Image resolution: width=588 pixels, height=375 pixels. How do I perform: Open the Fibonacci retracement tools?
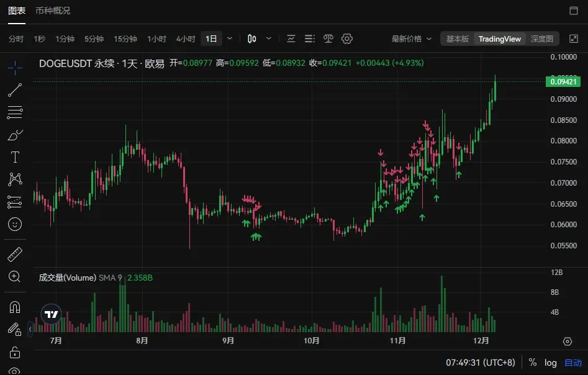click(15, 112)
